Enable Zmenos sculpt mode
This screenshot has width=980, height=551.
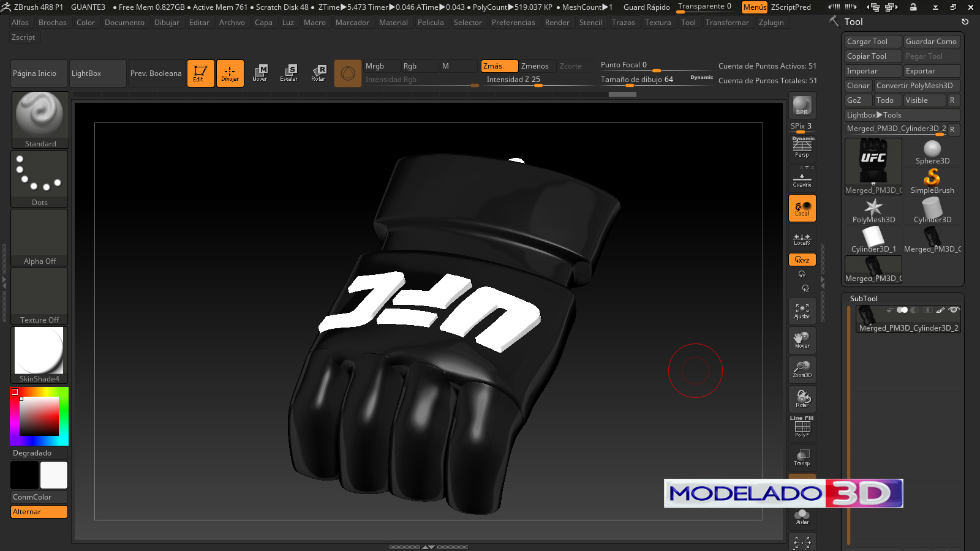coord(537,66)
